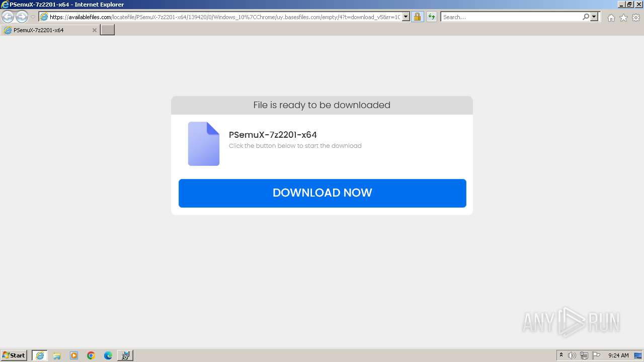The image size is (644, 362).
Task: Restore down the Internet Explorer window
Action: (629, 5)
